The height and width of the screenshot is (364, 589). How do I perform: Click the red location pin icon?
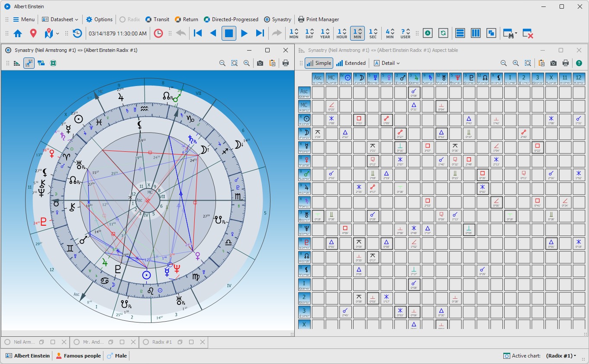[x=33, y=33]
